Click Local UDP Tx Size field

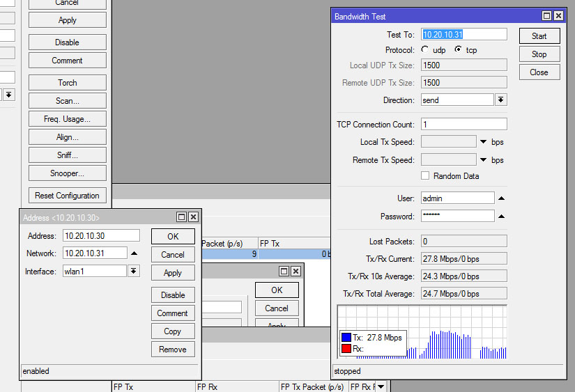[x=464, y=65]
